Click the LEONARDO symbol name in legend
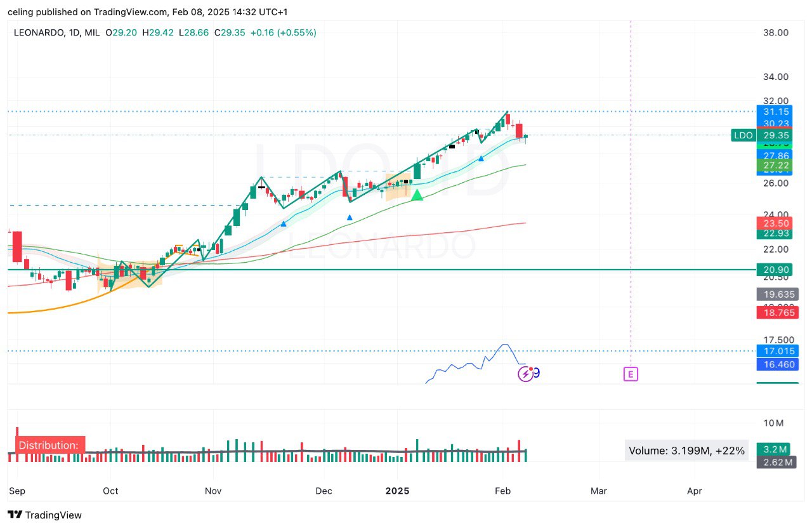This screenshot has width=812, height=528. pyautogui.click(x=39, y=32)
